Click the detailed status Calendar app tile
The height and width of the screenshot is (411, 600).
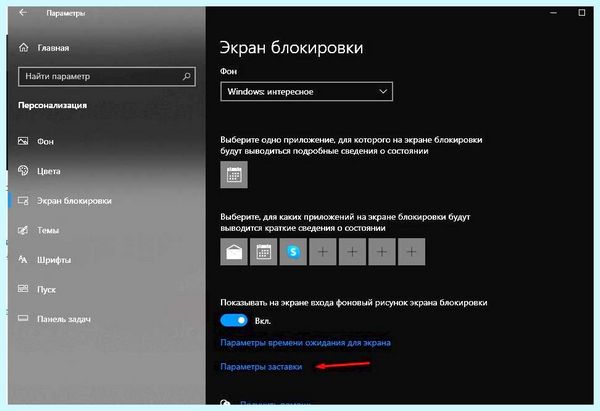pos(234,175)
